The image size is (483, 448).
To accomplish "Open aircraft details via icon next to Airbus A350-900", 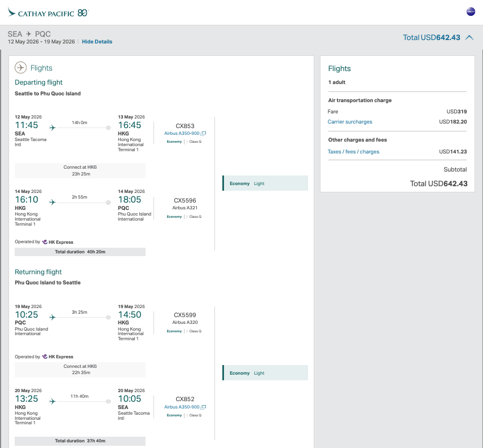I will pyautogui.click(x=205, y=133).
